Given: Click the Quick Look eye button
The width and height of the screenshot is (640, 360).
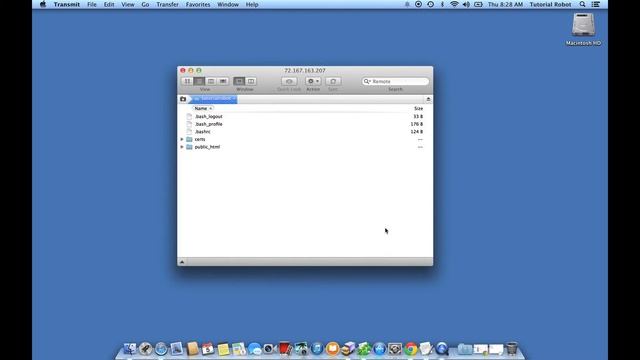Looking at the screenshot, I should coord(289,81).
